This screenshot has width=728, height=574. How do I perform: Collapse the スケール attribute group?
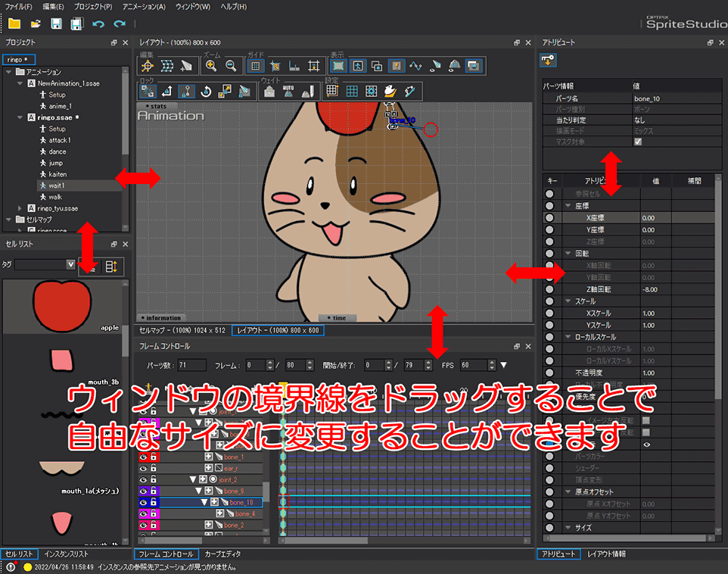pyautogui.click(x=568, y=301)
